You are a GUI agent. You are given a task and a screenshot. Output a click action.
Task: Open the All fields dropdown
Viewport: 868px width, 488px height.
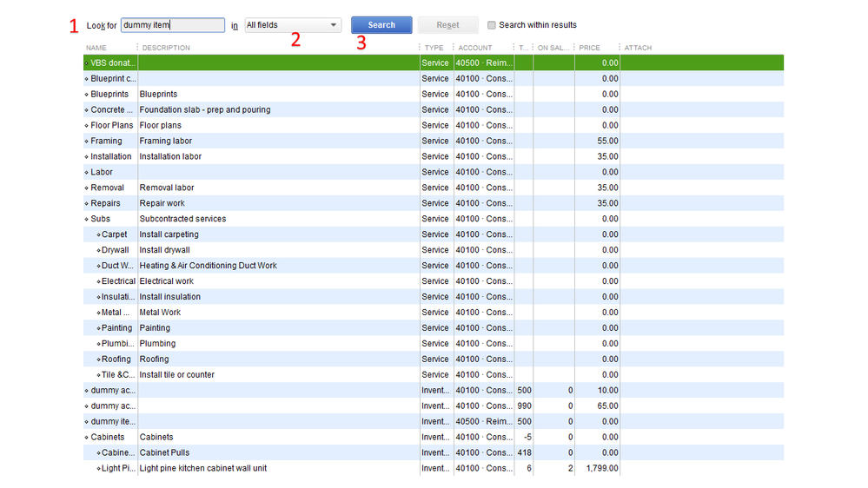point(293,25)
